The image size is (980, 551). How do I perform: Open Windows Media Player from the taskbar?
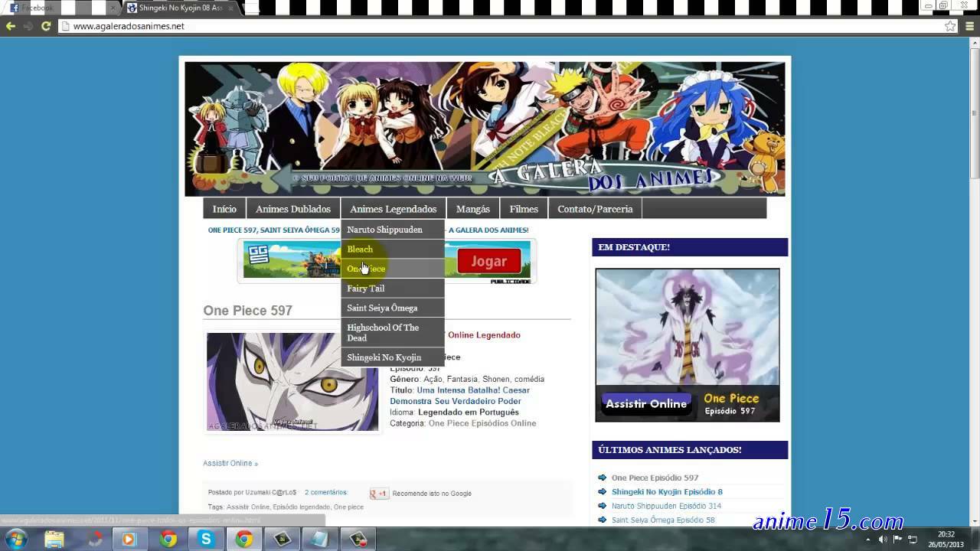point(129,540)
